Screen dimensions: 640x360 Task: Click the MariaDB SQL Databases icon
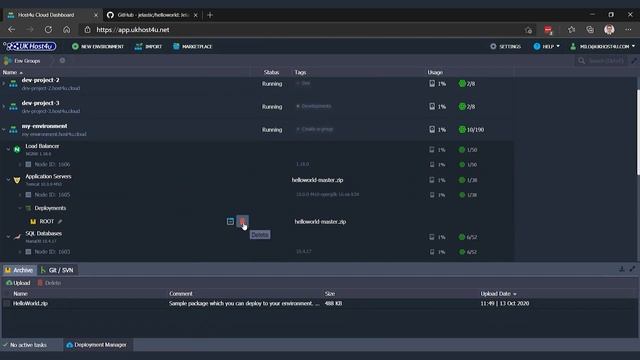coord(17,237)
